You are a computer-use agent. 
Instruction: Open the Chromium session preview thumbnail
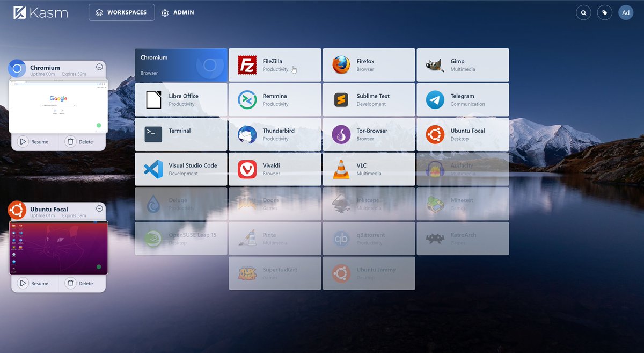tap(58, 106)
